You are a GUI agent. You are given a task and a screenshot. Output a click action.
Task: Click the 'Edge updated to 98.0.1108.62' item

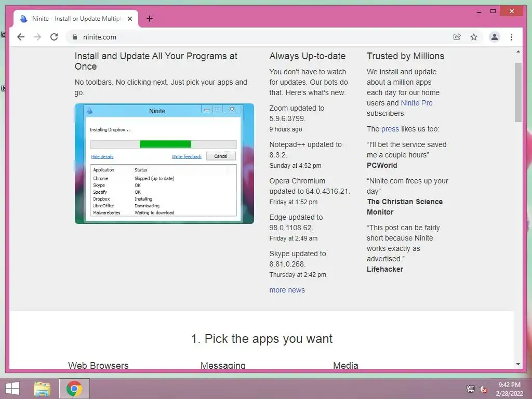click(296, 222)
